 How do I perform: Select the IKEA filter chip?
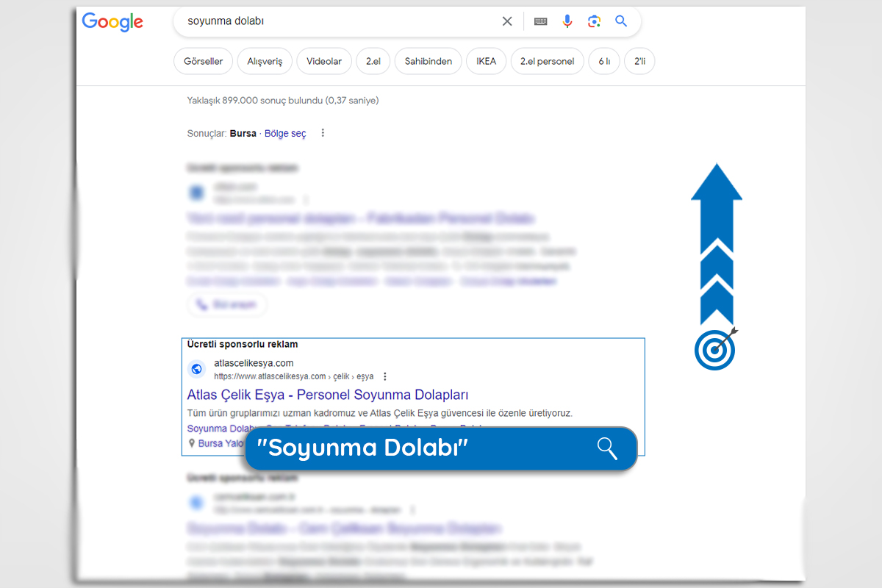pos(486,61)
